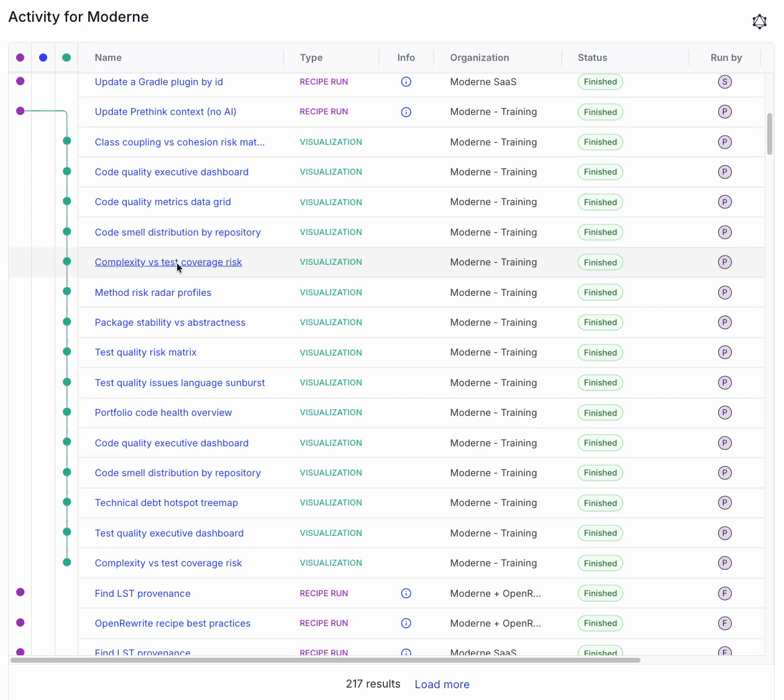Click the Organization column header

pyautogui.click(x=480, y=57)
